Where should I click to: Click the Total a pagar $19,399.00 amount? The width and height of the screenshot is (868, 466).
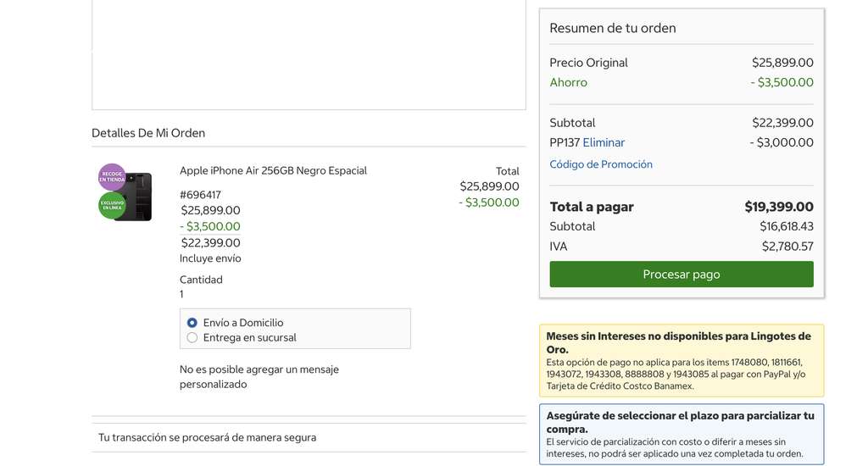coord(778,207)
